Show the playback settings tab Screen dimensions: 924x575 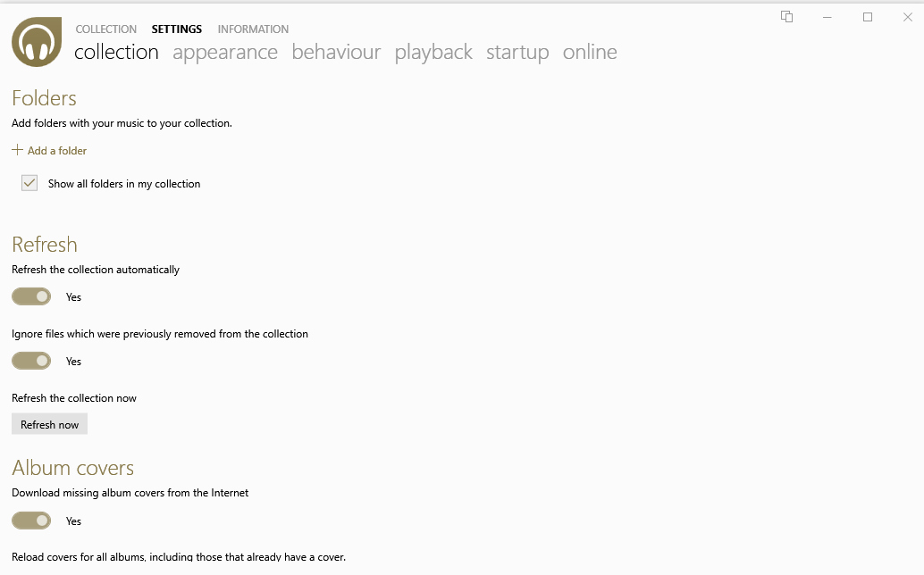(x=433, y=52)
